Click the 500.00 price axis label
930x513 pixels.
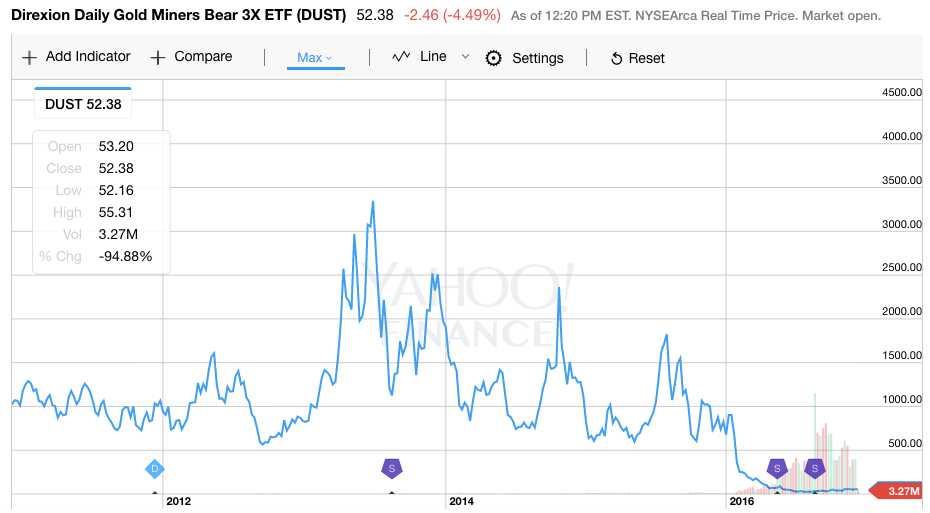click(x=905, y=444)
